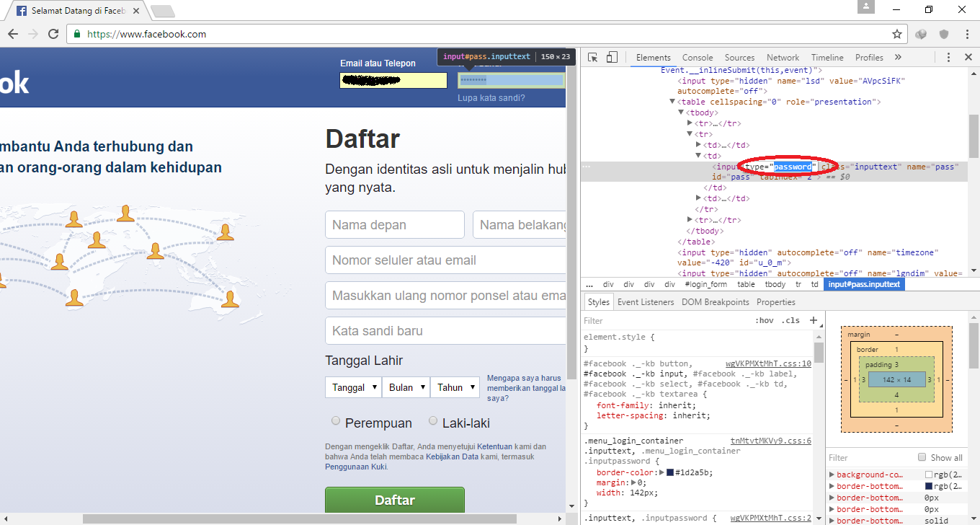Switch to Event Listeners pane
The height and width of the screenshot is (525, 980).
pos(646,302)
